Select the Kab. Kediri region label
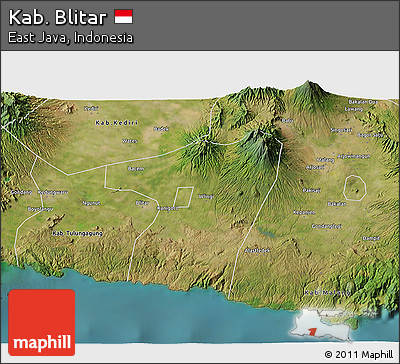The height and width of the screenshot is (364, 400). [116, 123]
